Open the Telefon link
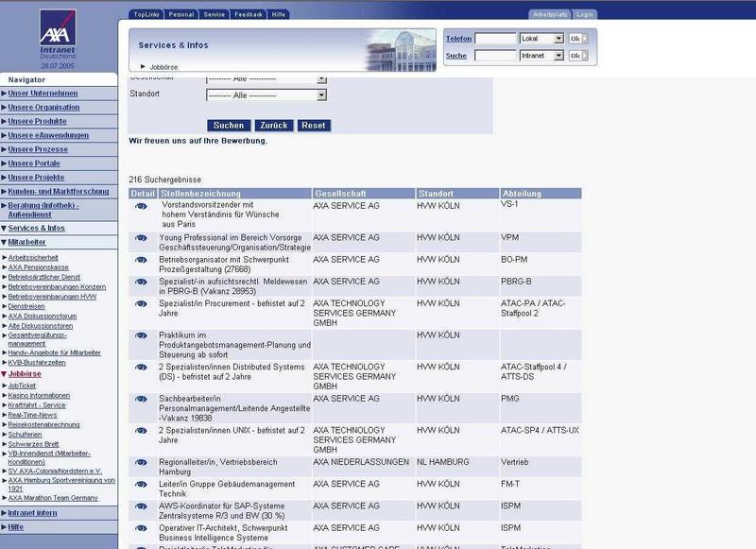Viewport: 756px width, 549px height. coord(458,39)
